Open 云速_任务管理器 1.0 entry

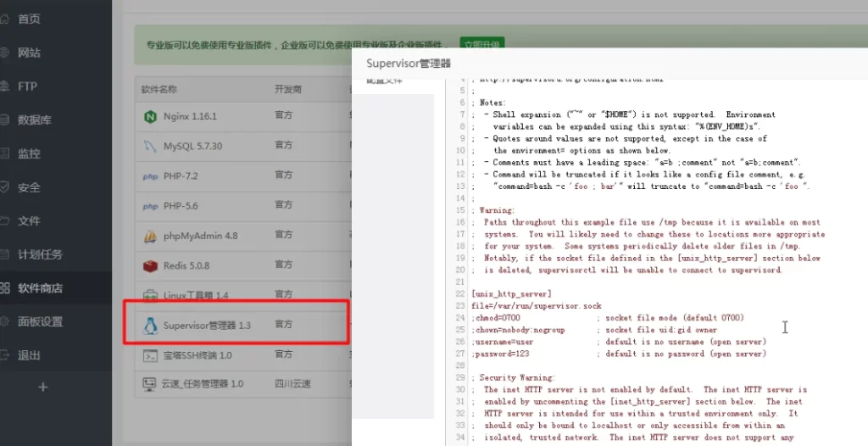pyautogui.click(x=202, y=383)
